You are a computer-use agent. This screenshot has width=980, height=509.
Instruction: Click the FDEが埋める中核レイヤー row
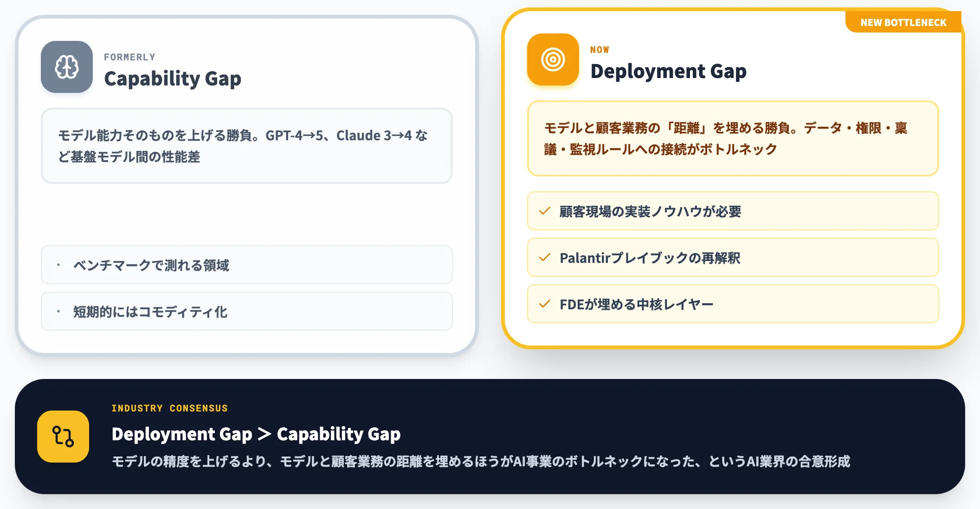pos(733,304)
